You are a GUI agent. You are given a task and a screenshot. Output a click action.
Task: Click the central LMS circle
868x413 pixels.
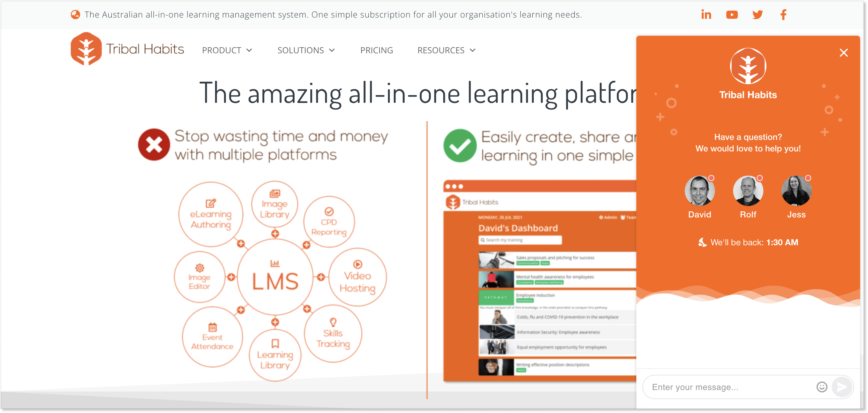pyautogui.click(x=275, y=277)
